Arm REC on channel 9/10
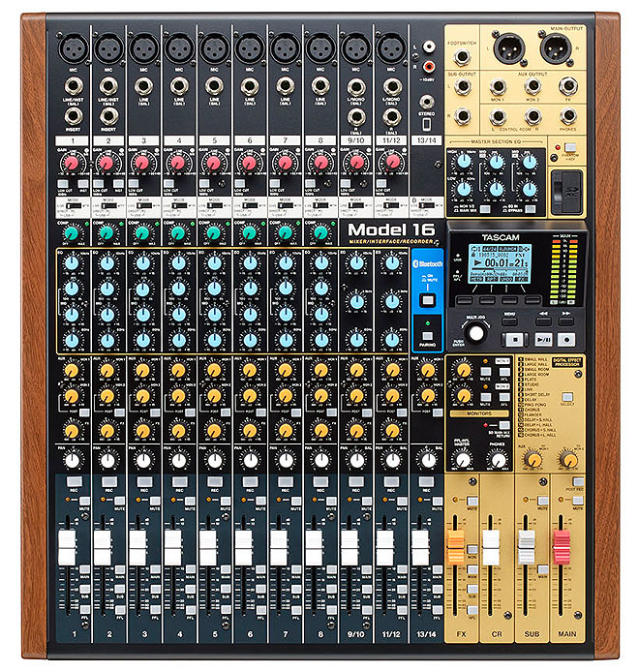Screen dimensions: 639x672 click(356, 481)
